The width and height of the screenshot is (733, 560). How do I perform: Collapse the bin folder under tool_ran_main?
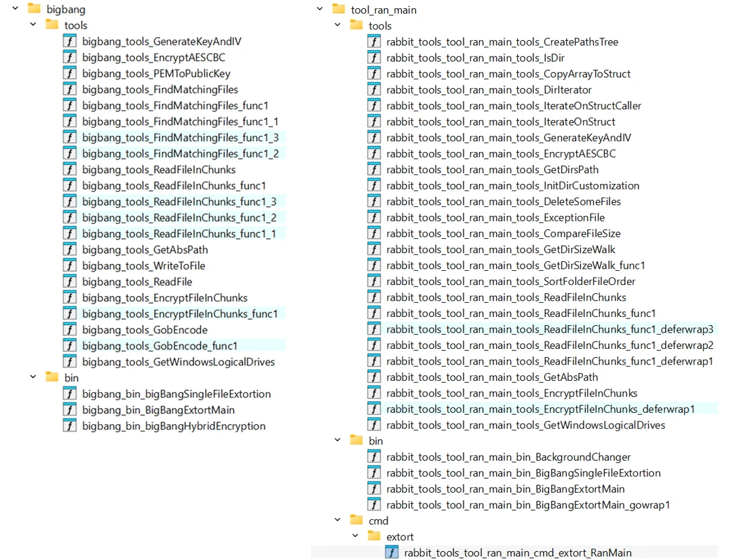pos(337,440)
